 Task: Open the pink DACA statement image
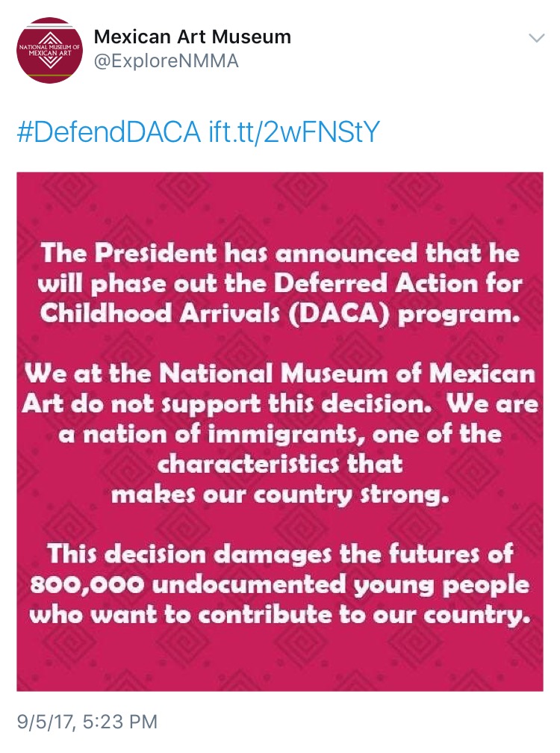[280, 431]
